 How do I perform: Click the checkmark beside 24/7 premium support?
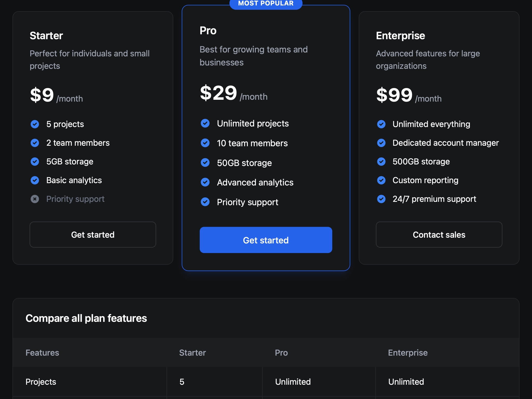381,199
